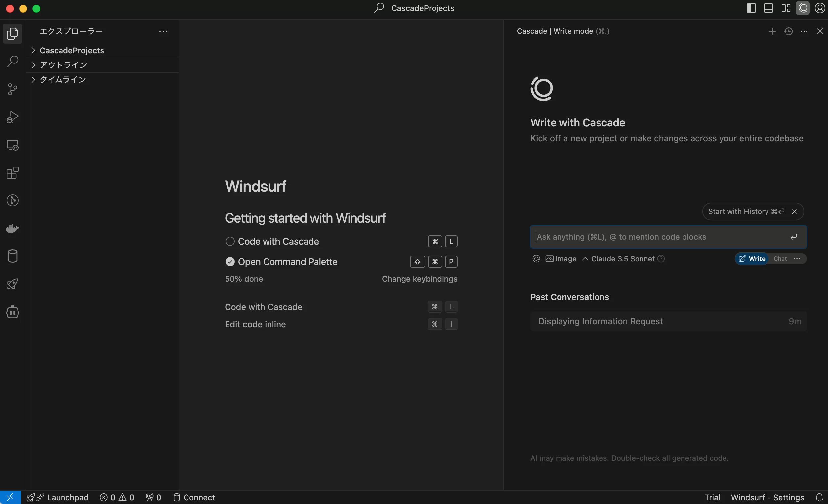Open Run and Debug view
This screenshot has width=828, height=504.
click(13, 117)
